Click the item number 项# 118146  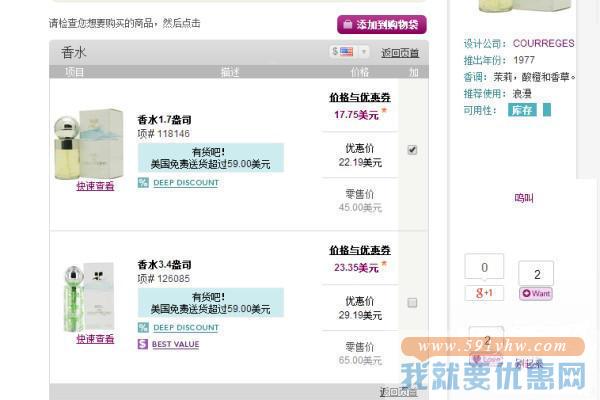point(164,134)
